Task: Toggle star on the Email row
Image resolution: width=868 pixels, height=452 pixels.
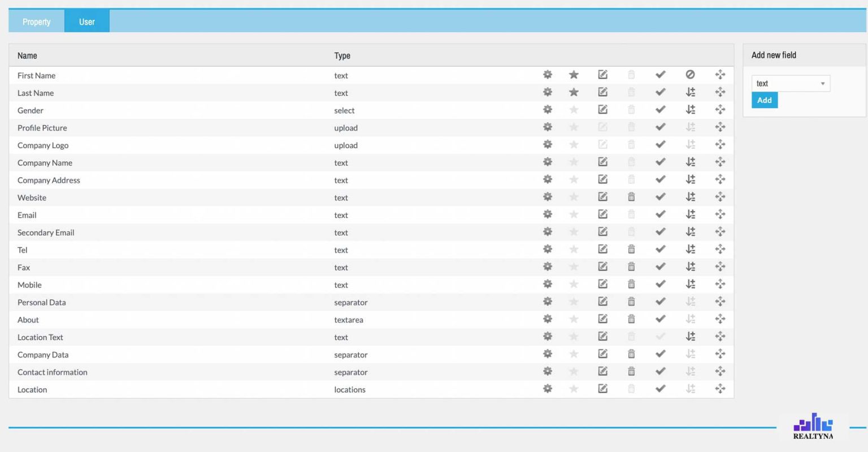Action: pyautogui.click(x=574, y=214)
